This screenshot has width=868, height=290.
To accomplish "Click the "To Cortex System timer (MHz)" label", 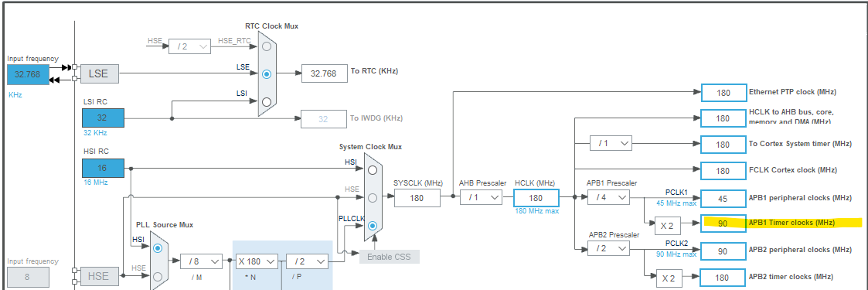I will point(801,144).
